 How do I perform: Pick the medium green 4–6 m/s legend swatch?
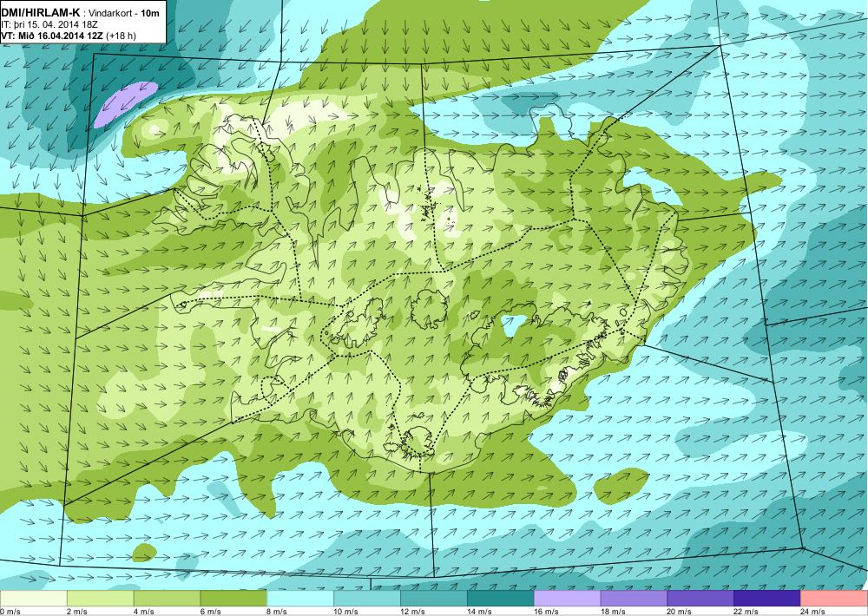(167, 599)
